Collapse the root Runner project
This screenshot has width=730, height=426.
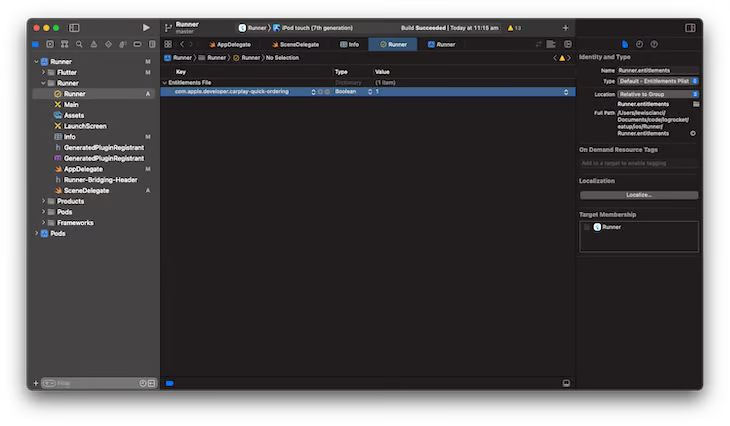pyautogui.click(x=36, y=61)
